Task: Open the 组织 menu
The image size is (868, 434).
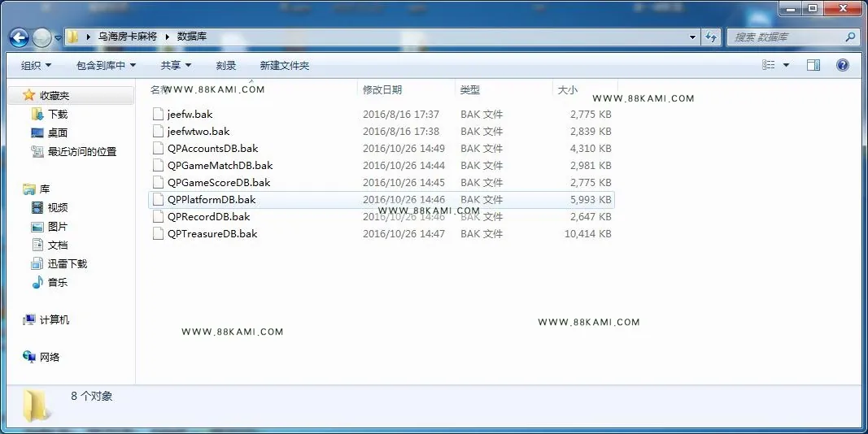Action: point(36,65)
